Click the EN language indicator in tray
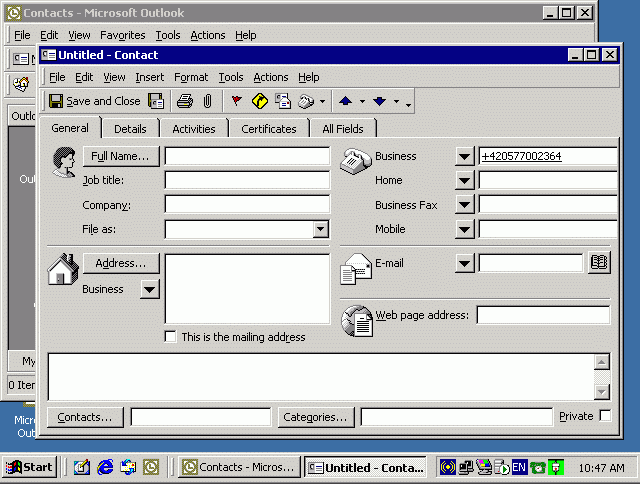The height and width of the screenshot is (484, 640). click(x=519, y=467)
